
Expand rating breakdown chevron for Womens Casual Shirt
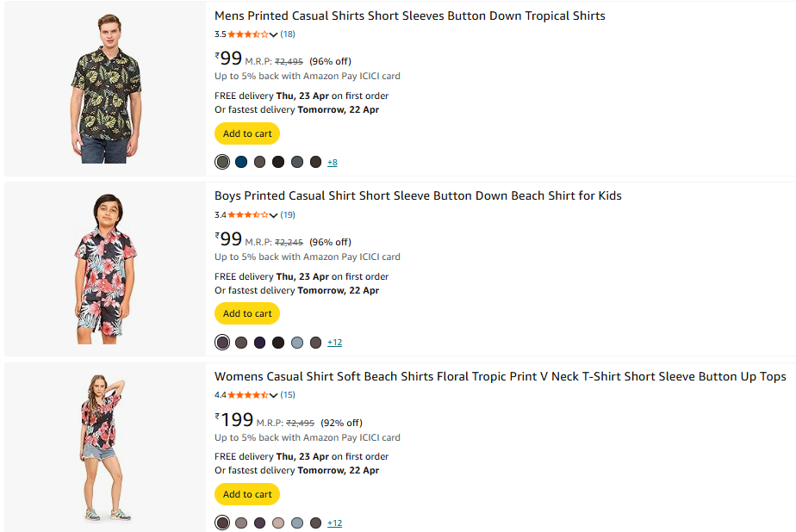[x=274, y=396]
